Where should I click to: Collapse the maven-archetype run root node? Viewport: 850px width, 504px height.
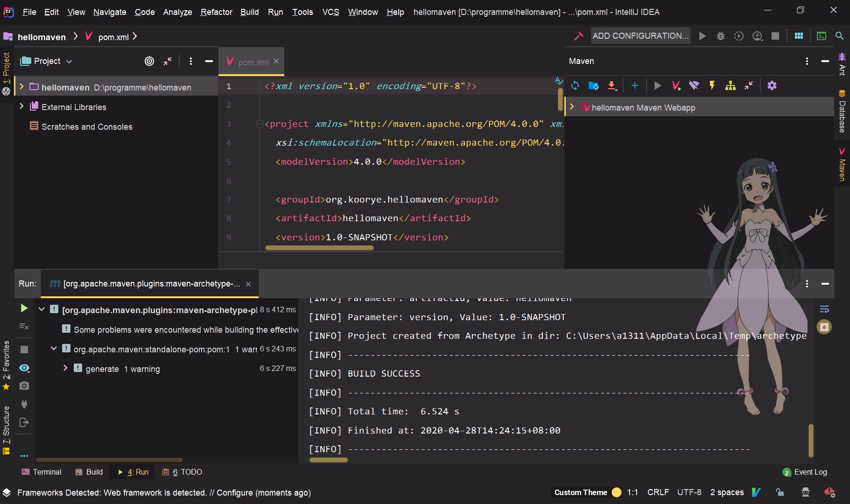coord(42,309)
